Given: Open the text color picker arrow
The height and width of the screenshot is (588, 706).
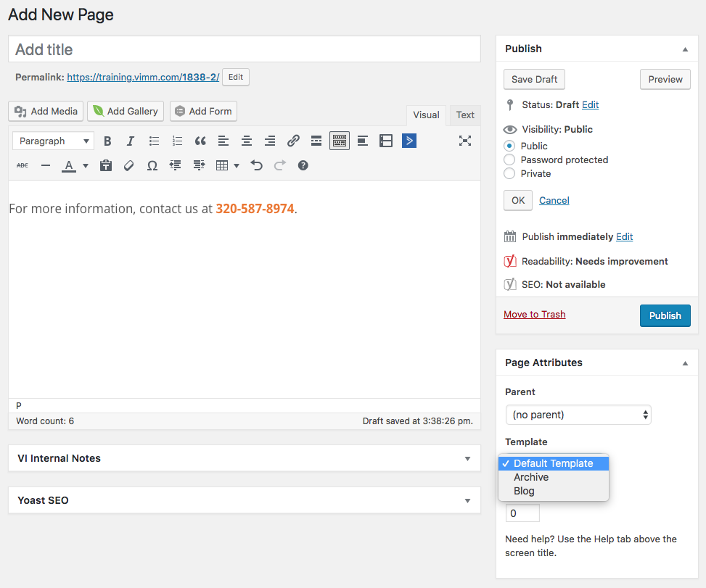Looking at the screenshot, I should click(x=86, y=165).
